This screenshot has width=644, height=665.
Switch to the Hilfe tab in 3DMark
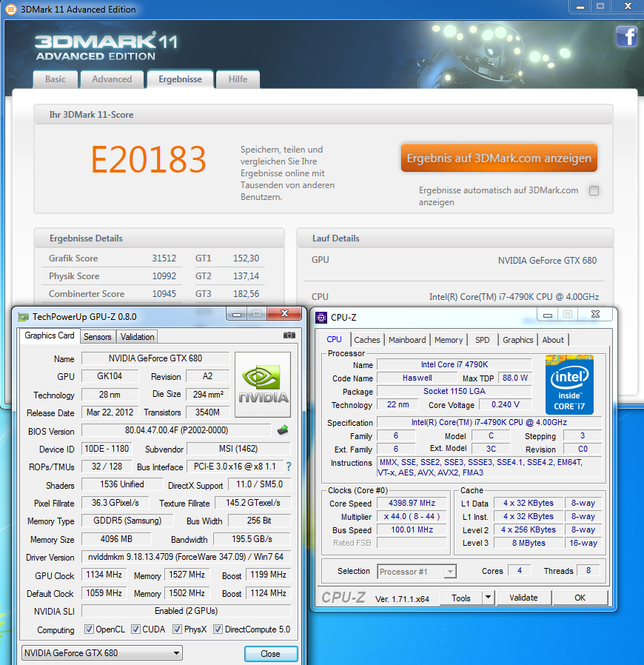pyautogui.click(x=238, y=79)
